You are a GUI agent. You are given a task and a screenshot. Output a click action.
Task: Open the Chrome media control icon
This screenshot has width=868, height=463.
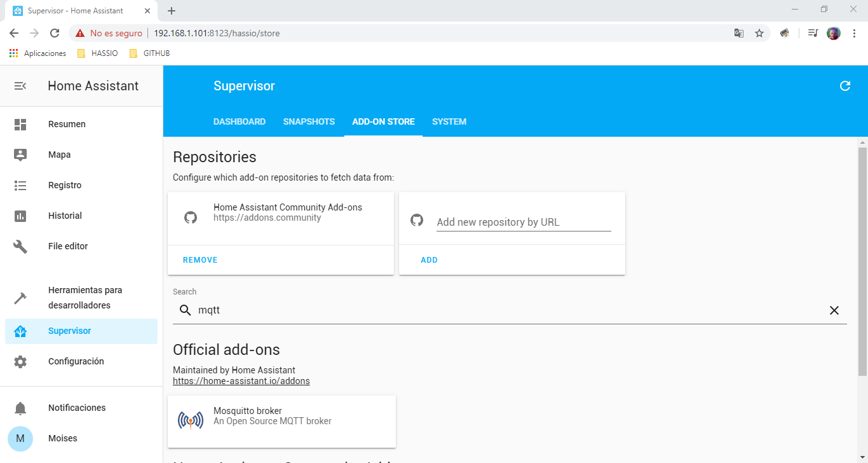point(813,33)
